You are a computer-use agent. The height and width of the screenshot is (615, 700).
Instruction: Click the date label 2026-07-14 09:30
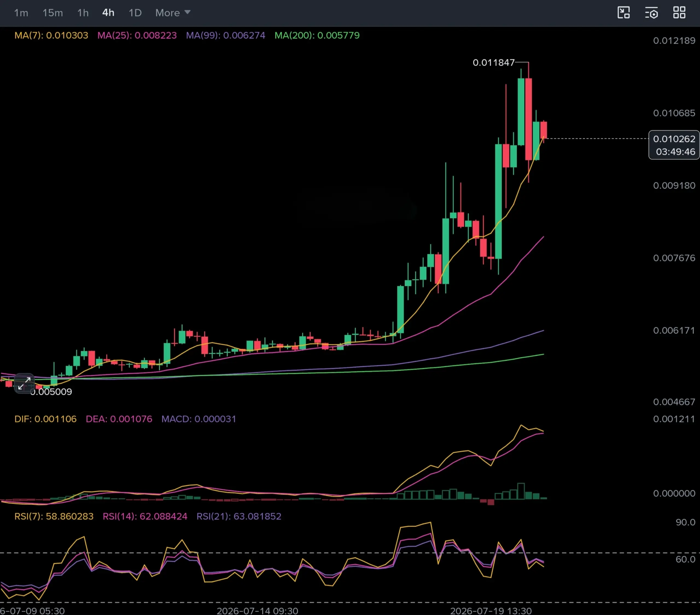point(257,611)
